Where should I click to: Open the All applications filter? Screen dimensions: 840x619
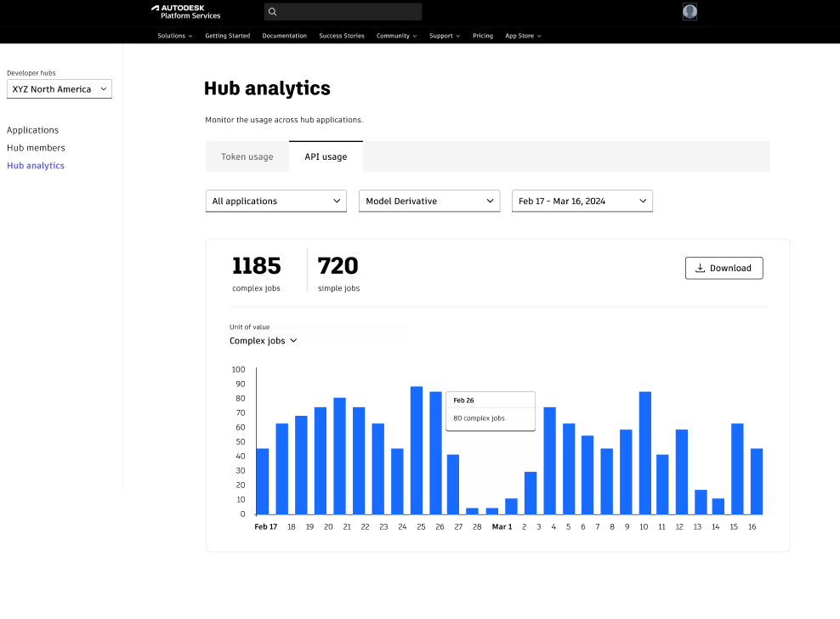pos(275,202)
